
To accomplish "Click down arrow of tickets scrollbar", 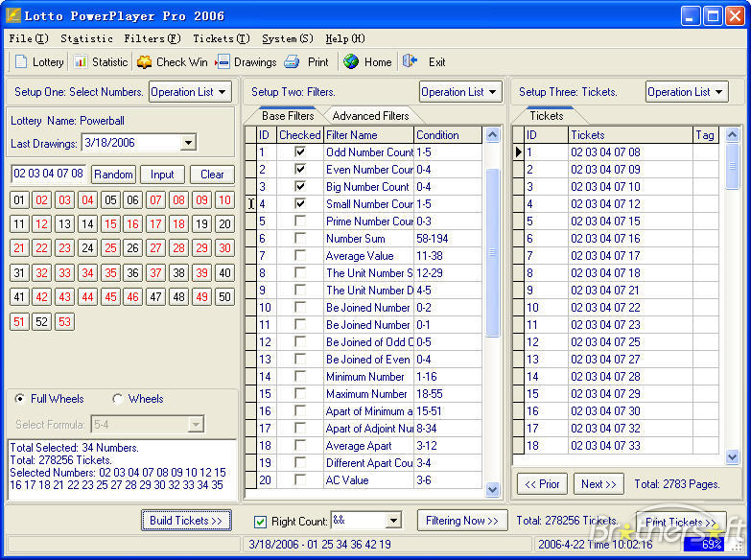I will click(x=732, y=457).
